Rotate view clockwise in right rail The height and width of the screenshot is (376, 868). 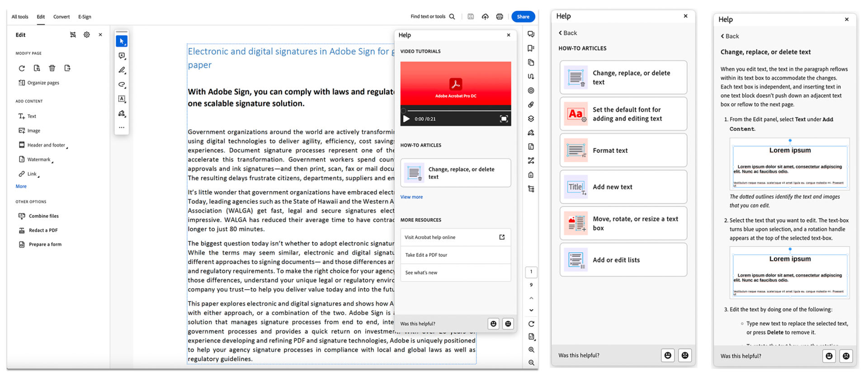pyautogui.click(x=531, y=324)
